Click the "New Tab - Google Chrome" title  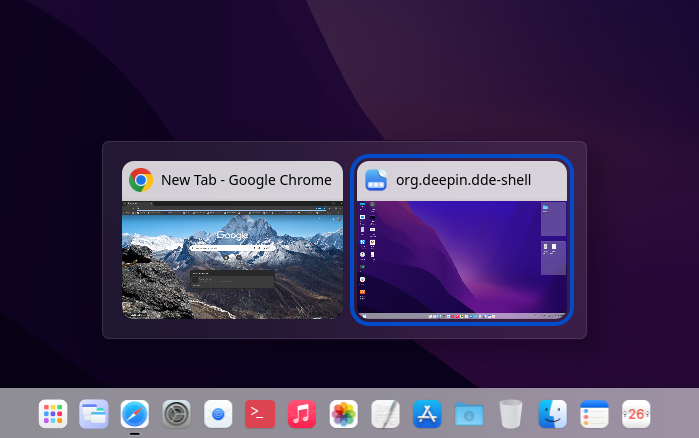tap(246, 180)
